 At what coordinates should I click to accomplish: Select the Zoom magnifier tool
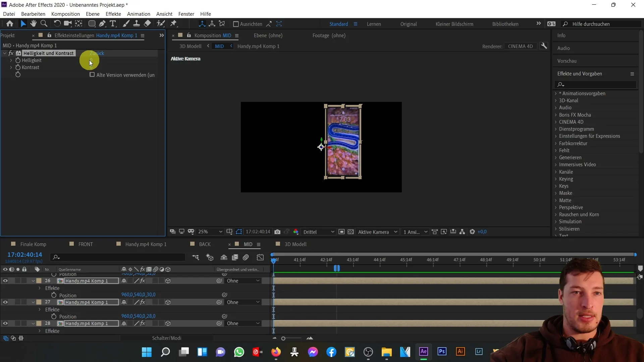44,24
